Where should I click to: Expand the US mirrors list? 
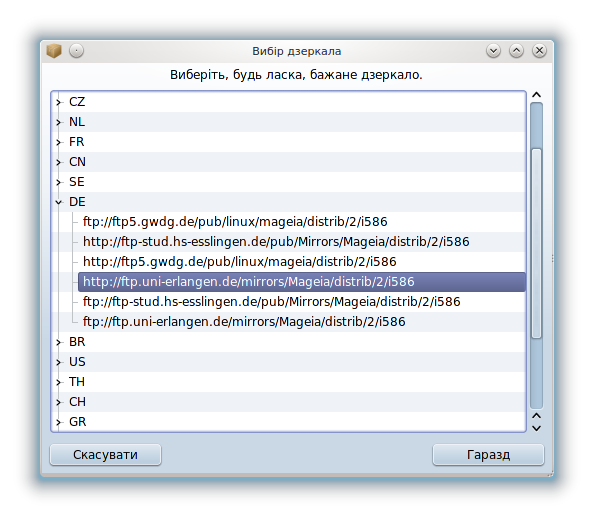click(58, 362)
